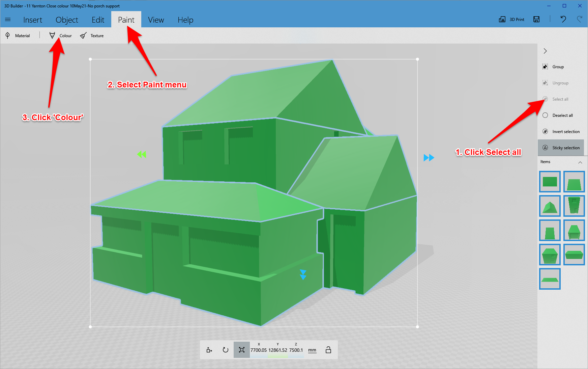Open the Insert menu
Image resolution: width=588 pixels, height=369 pixels.
33,20
